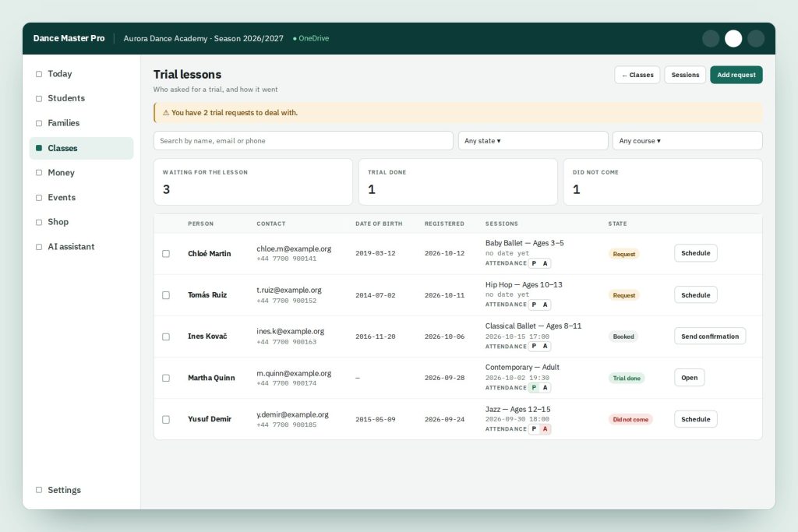The height and width of the screenshot is (532, 798).
Task: Click the Trial done summary card
Action: pyautogui.click(x=457, y=182)
